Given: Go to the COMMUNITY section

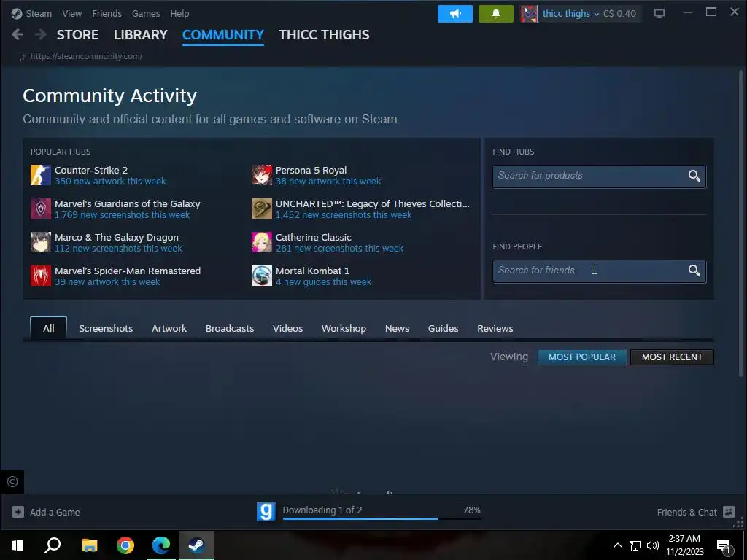Looking at the screenshot, I should pyautogui.click(x=223, y=35).
